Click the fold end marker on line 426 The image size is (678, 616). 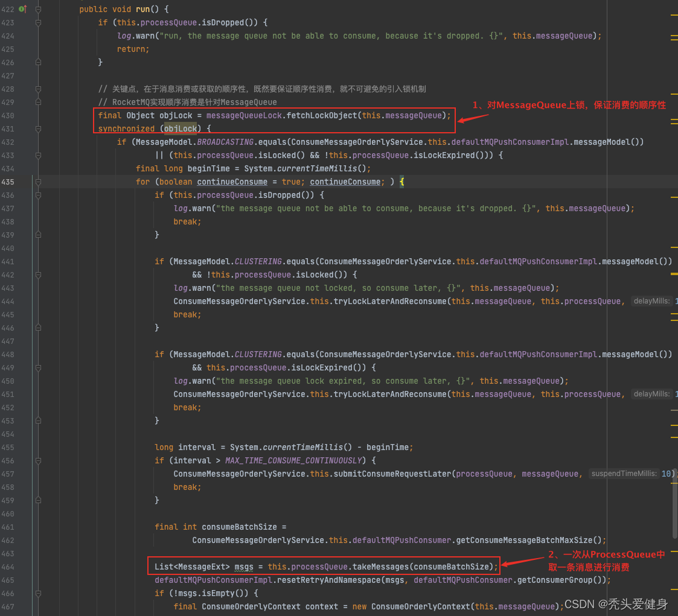[39, 63]
